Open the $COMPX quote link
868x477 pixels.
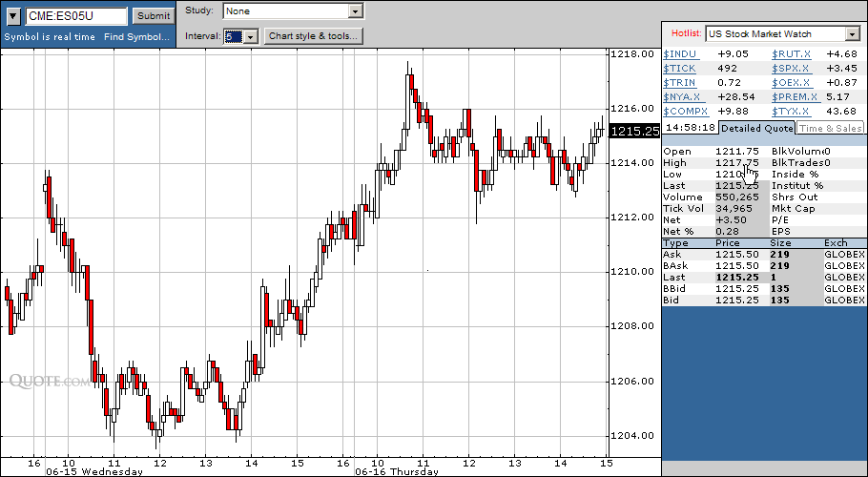[685, 112]
